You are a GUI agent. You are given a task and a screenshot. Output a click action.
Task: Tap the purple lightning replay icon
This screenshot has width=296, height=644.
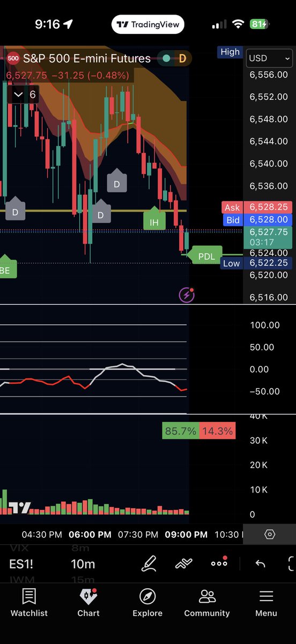click(x=186, y=294)
